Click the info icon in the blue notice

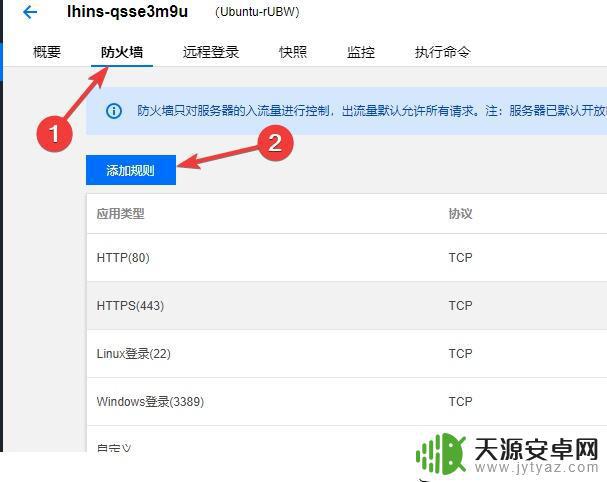[x=114, y=111]
